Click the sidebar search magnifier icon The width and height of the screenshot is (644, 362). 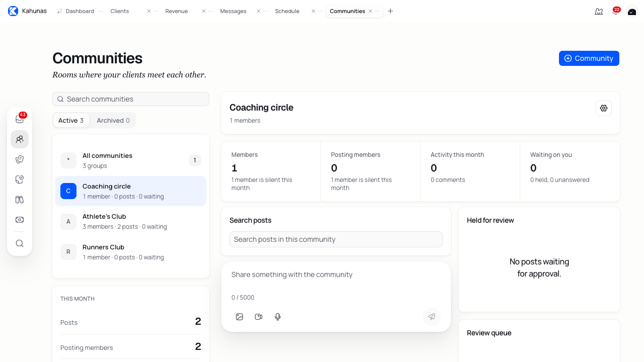pos(20,243)
